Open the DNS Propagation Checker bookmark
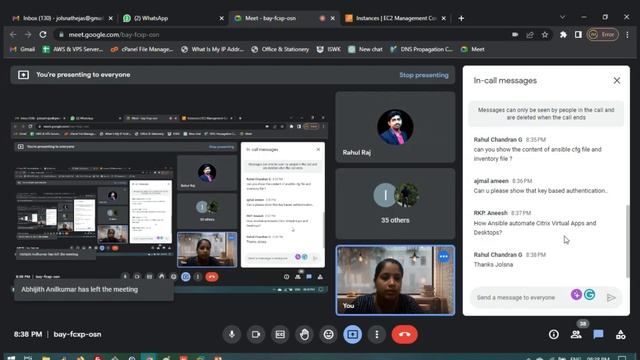 pyautogui.click(x=421, y=49)
